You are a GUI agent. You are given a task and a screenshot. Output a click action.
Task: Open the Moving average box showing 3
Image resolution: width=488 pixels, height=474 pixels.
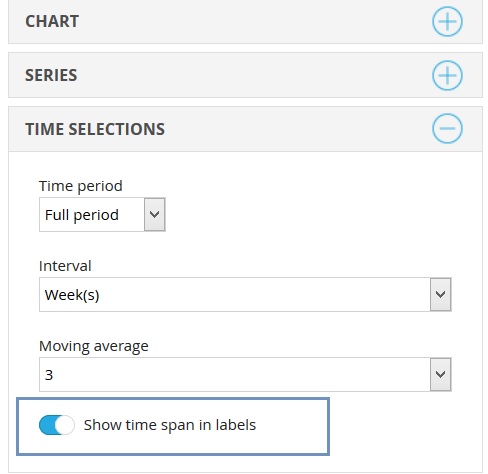pyautogui.click(x=245, y=374)
